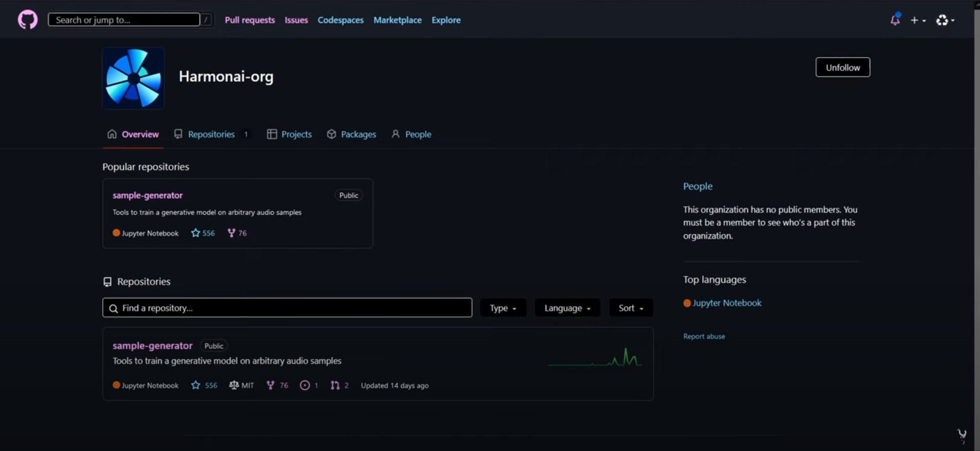The width and height of the screenshot is (980, 451).
Task: Switch to the Projects tab
Action: 289,134
